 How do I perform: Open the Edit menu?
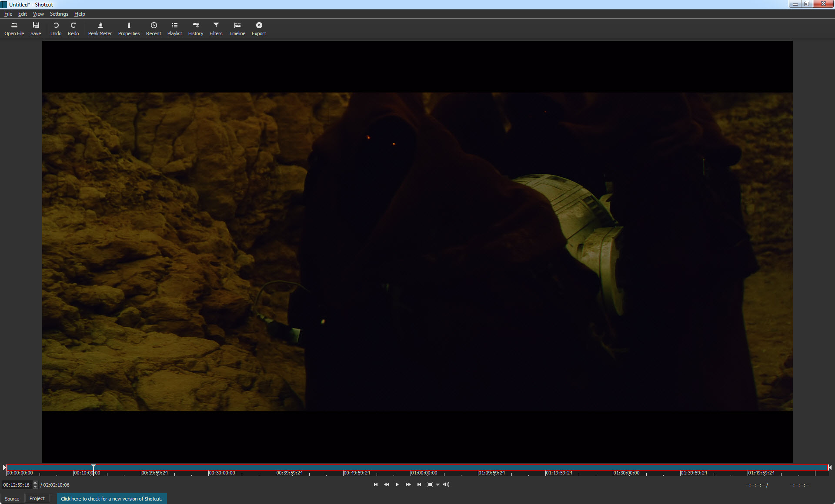click(x=23, y=14)
